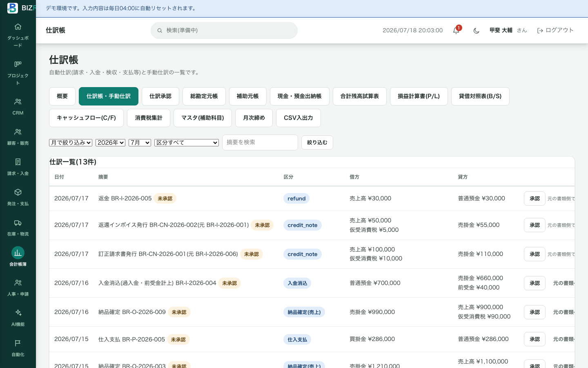This screenshot has height=368, width=588.
Task: Open the 月で絞り込み dropdown
Action: tap(71, 142)
